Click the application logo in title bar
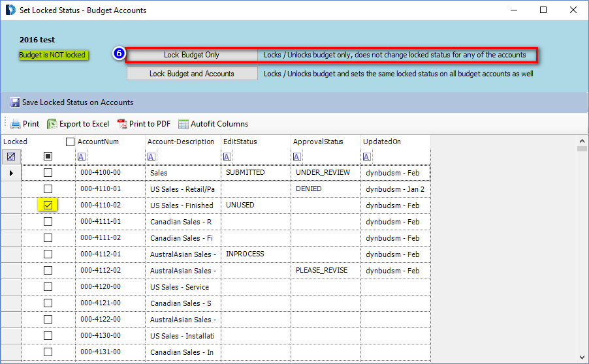Viewport: 589px width, 364px height. [x=10, y=10]
